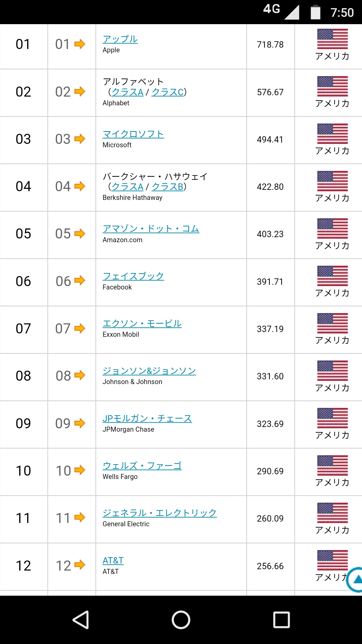Open Alphabet クラスA link

pyautogui.click(x=127, y=92)
